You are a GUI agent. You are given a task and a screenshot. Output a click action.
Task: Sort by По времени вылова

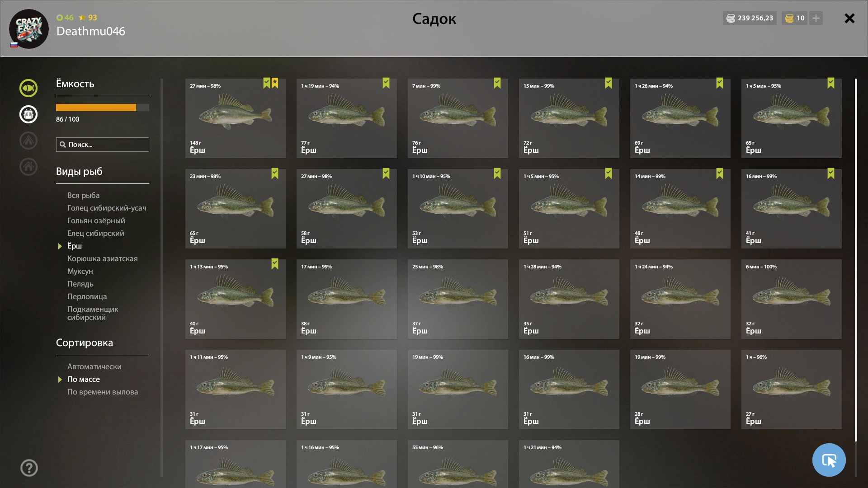[x=103, y=392]
